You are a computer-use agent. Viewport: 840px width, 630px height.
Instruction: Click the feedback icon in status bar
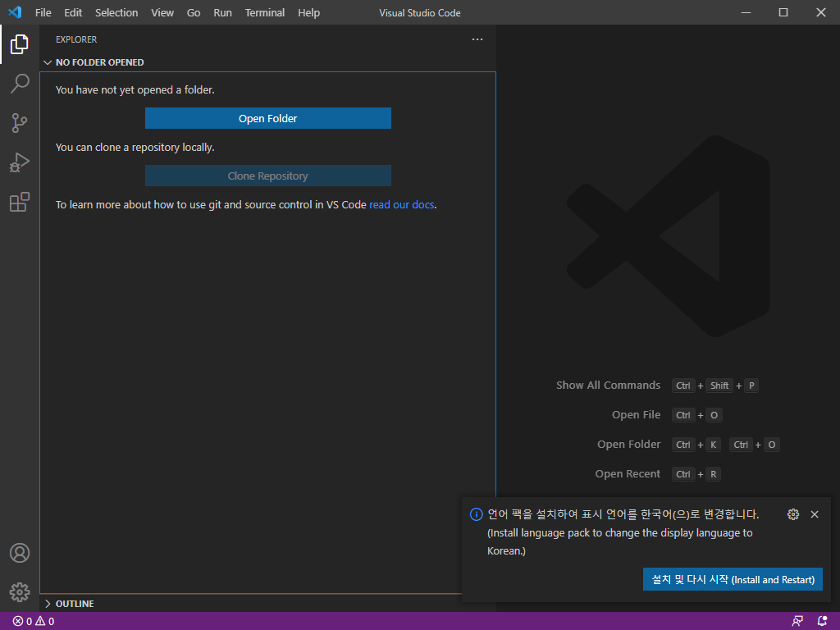tap(797, 622)
